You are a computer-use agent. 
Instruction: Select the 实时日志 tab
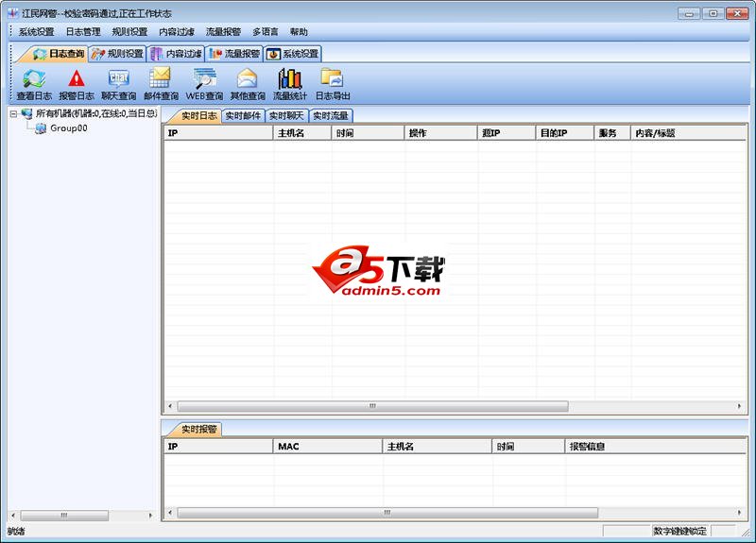pyautogui.click(x=198, y=115)
